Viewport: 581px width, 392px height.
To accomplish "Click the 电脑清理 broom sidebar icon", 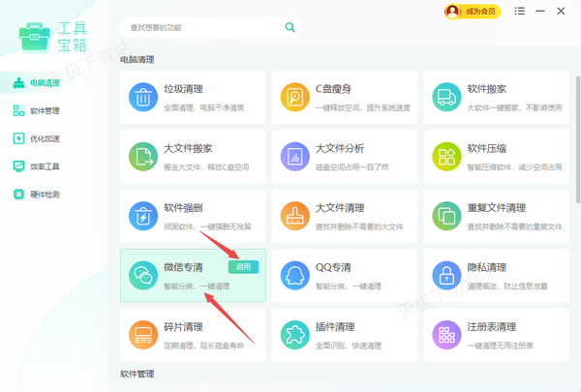I will [18, 83].
